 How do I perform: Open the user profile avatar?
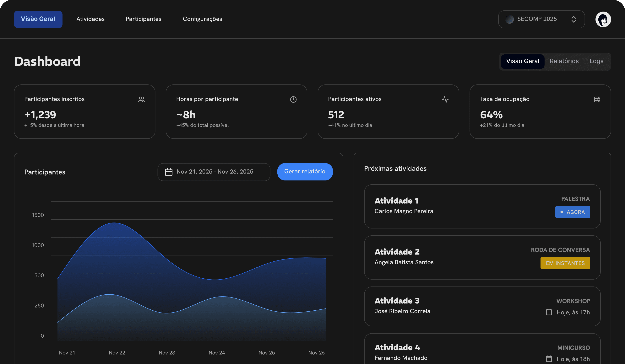(603, 19)
